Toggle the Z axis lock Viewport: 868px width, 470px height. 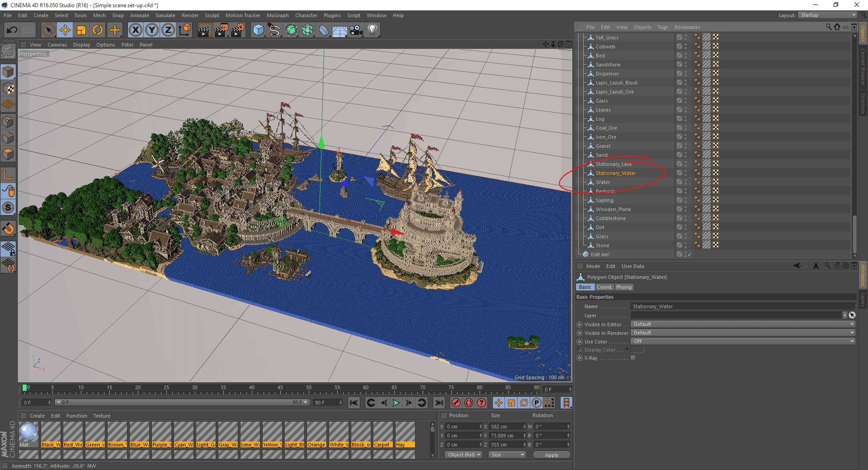[168, 30]
